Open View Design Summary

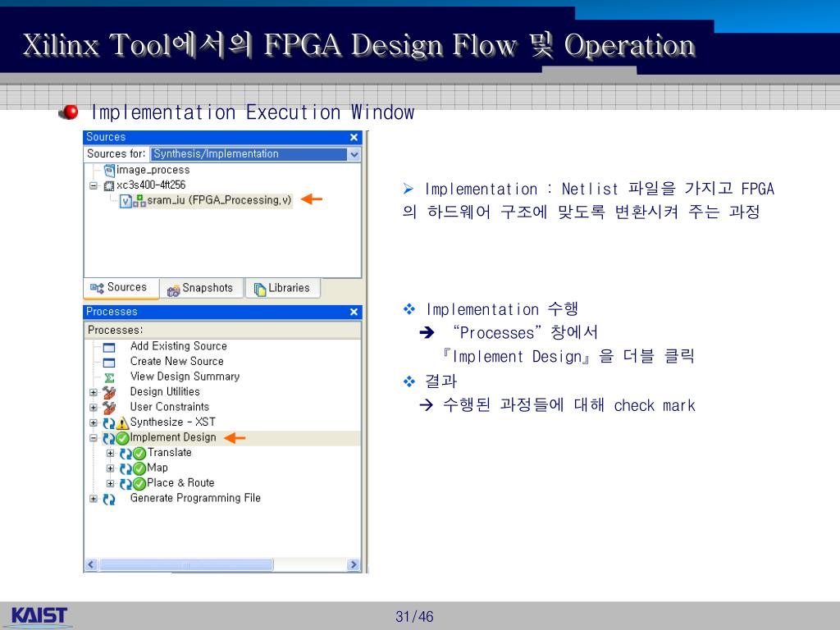coord(185,377)
